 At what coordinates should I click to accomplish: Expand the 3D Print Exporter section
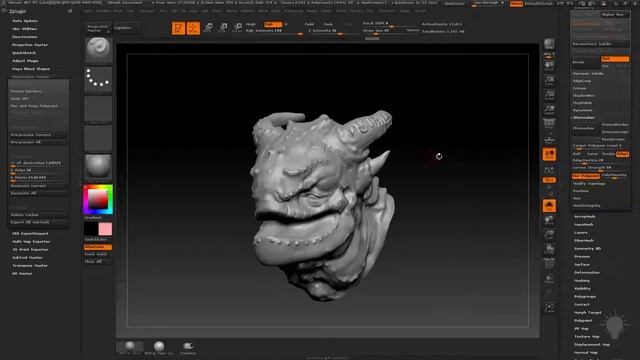(x=31, y=249)
